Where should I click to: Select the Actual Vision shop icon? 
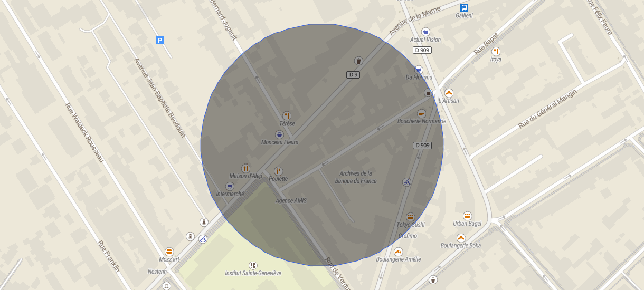pyautogui.click(x=426, y=32)
